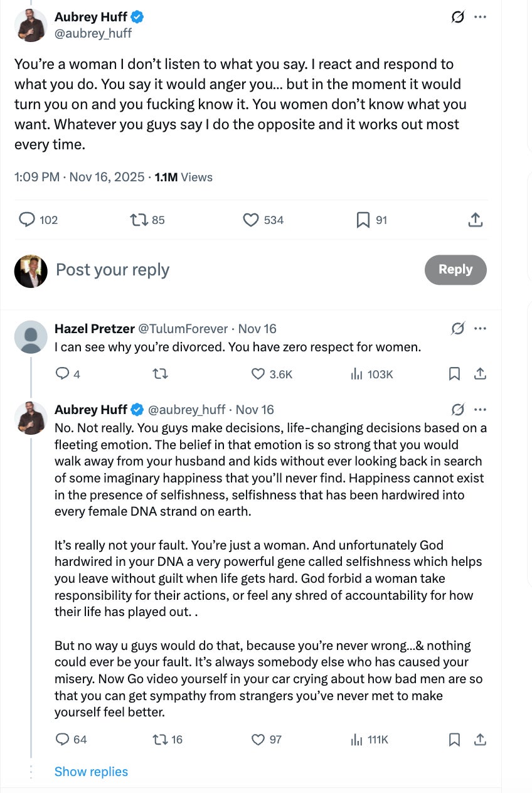Viewport: 532px width, 793px height.
Task: Open Grok icon on main post header
Action: pyautogui.click(x=458, y=17)
